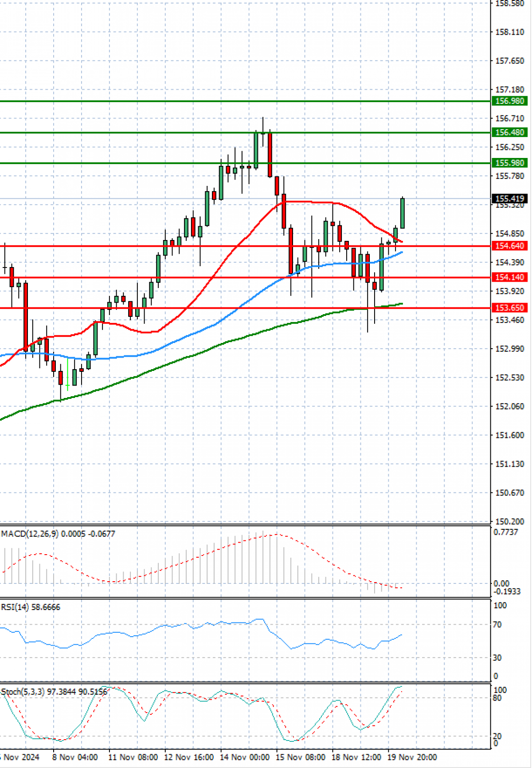Viewport: 532px width, 768px height.
Task: Click the 15 Nov 08:00 time axis label
Action: [301, 757]
